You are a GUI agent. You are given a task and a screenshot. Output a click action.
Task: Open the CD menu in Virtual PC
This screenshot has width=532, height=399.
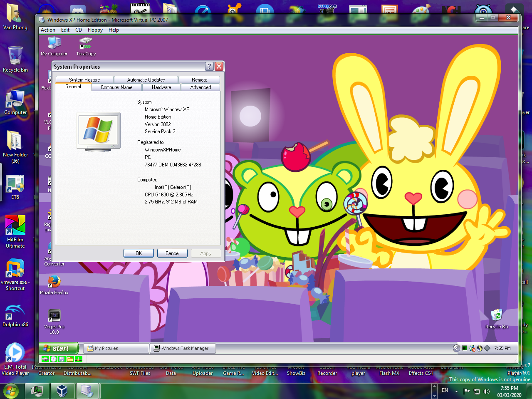click(79, 30)
